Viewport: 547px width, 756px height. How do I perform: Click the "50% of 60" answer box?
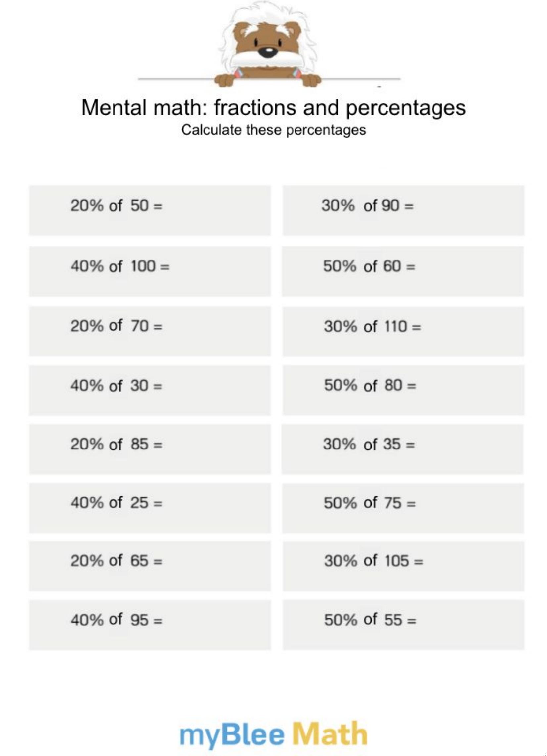(x=403, y=271)
